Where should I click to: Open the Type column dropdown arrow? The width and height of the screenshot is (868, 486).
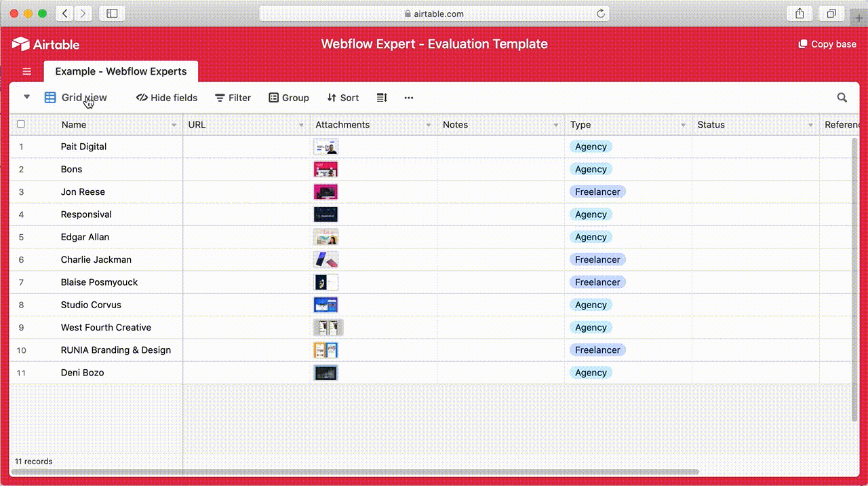(x=684, y=126)
